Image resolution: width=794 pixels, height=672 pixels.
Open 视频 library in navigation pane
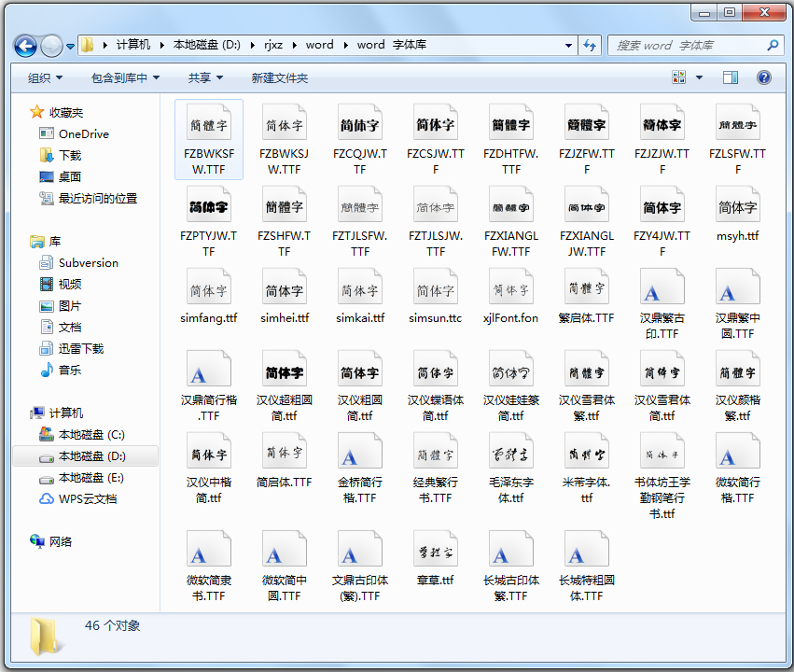70,284
